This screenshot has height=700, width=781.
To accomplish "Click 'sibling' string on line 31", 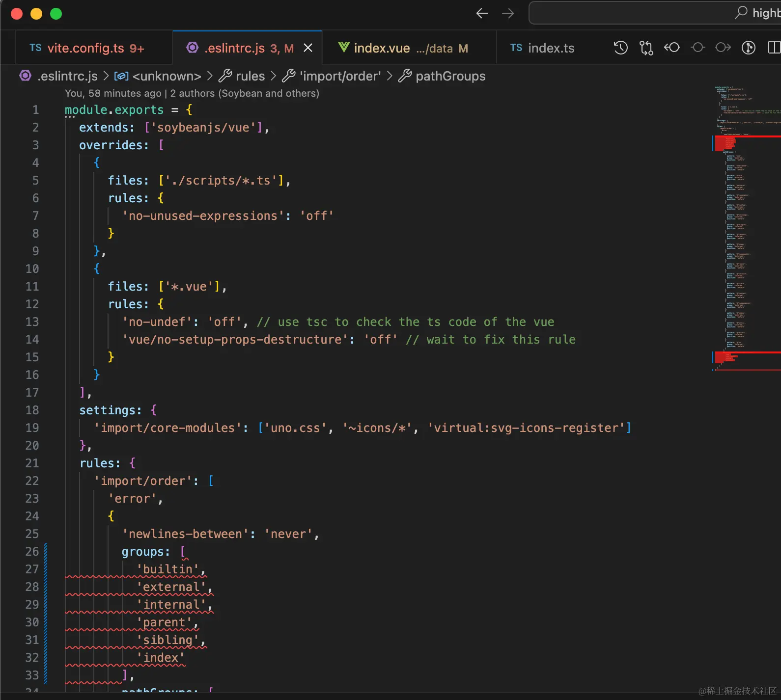I will pos(167,640).
